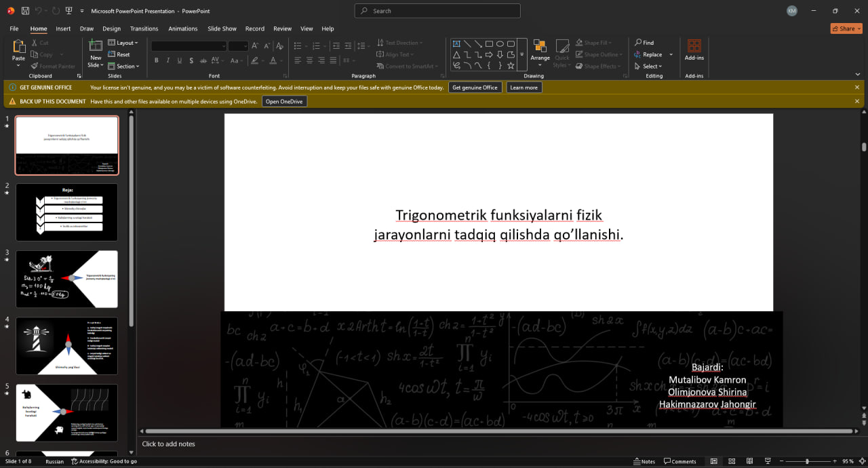Image resolution: width=868 pixels, height=468 pixels.
Task: Click the Increase Font Size icon
Action: coord(256,45)
